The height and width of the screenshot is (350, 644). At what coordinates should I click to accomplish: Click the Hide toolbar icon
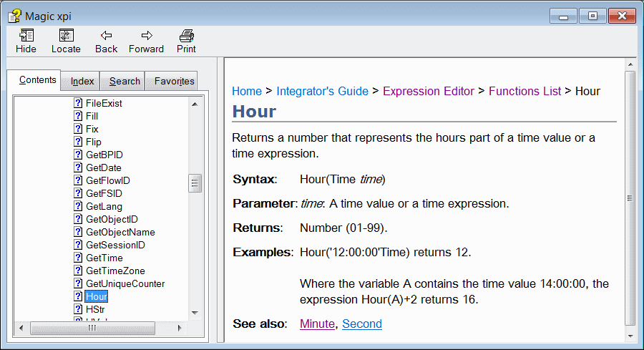(x=26, y=35)
